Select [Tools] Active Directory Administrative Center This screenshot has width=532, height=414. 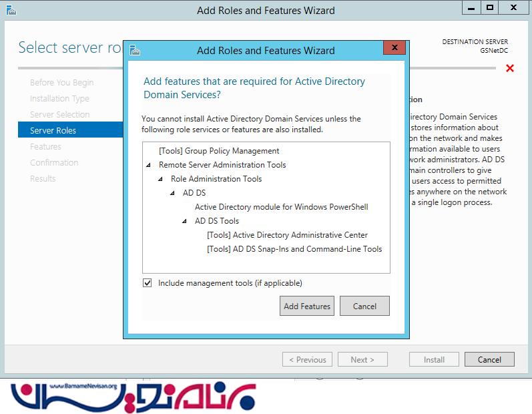point(287,235)
